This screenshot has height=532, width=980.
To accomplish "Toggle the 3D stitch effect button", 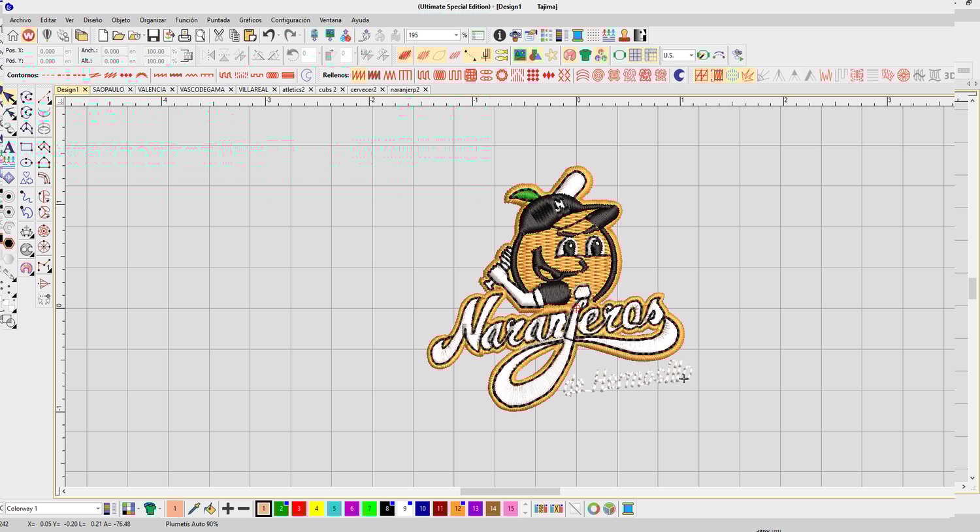I will pos(949,75).
